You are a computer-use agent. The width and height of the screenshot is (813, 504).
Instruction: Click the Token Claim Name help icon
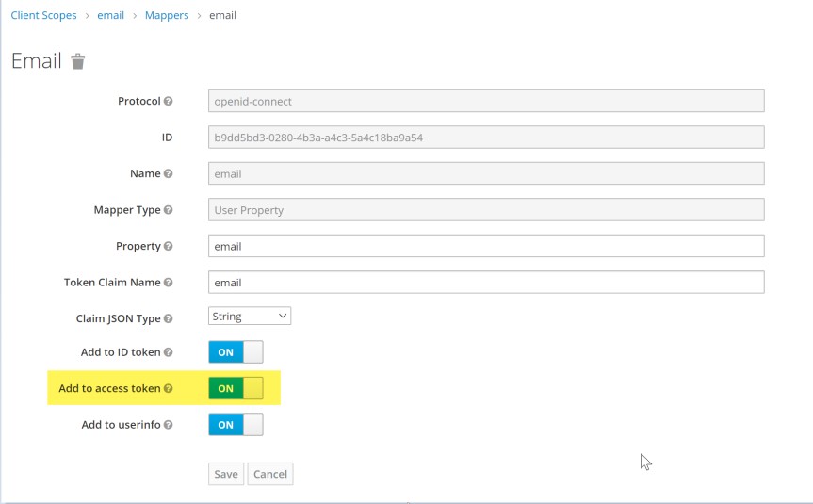click(169, 283)
